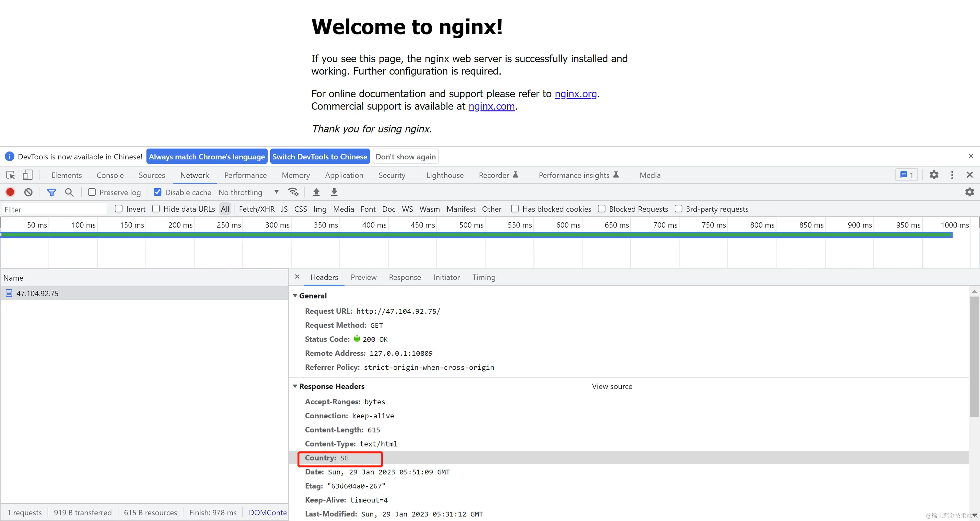Viewport: 980px width, 521px height.
Task: Collapse the Response Headers section
Action: (x=296, y=386)
